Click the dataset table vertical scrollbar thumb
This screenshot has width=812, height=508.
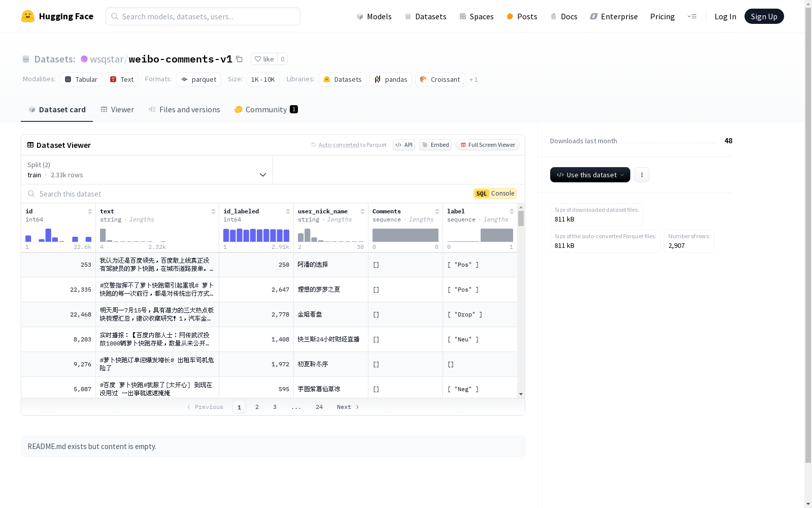tap(521, 218)
